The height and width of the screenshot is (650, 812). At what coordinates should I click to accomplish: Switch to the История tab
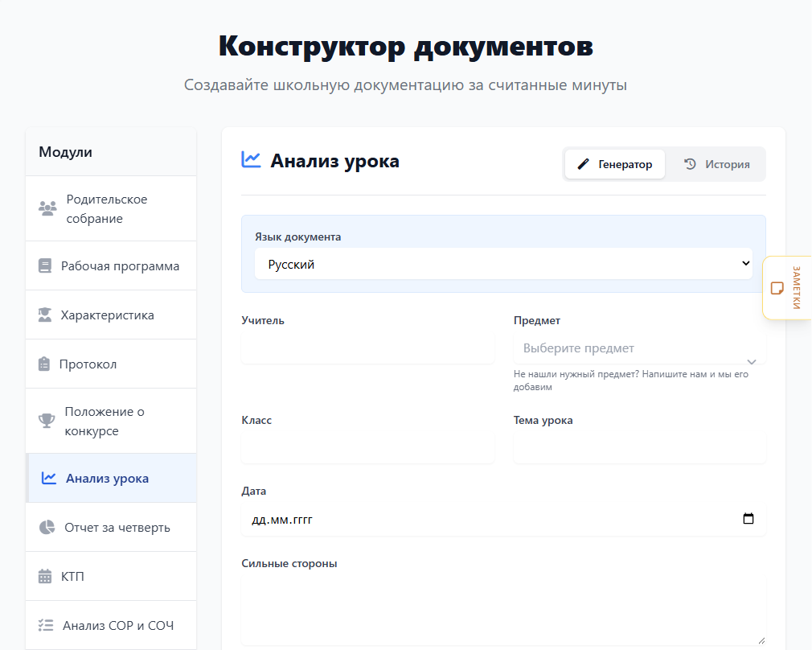click(716, 164)
